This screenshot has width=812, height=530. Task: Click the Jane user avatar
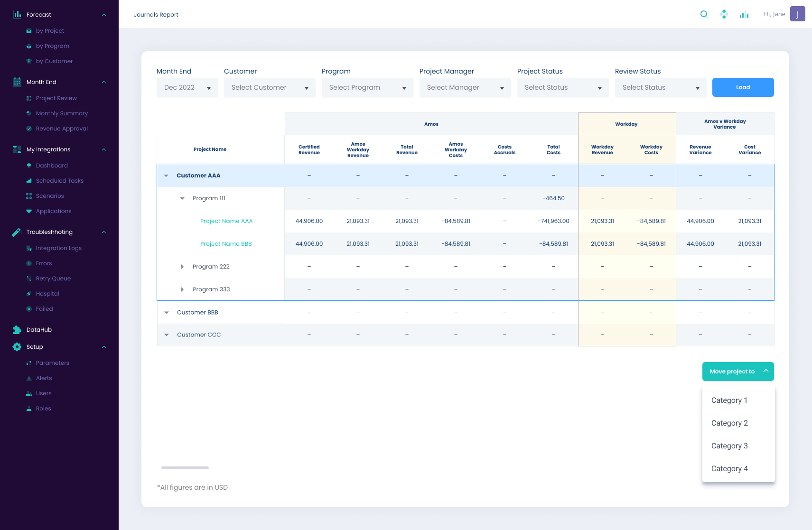[x=797, y=14]
